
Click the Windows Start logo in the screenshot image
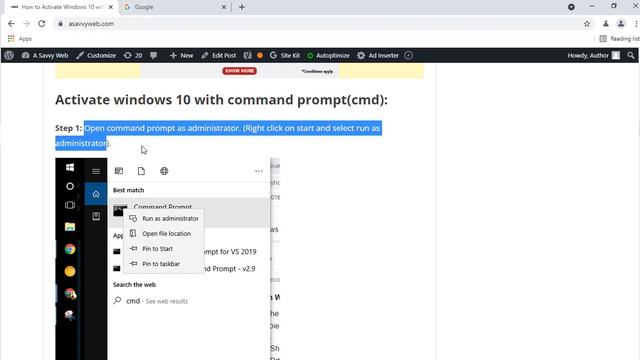70,167
